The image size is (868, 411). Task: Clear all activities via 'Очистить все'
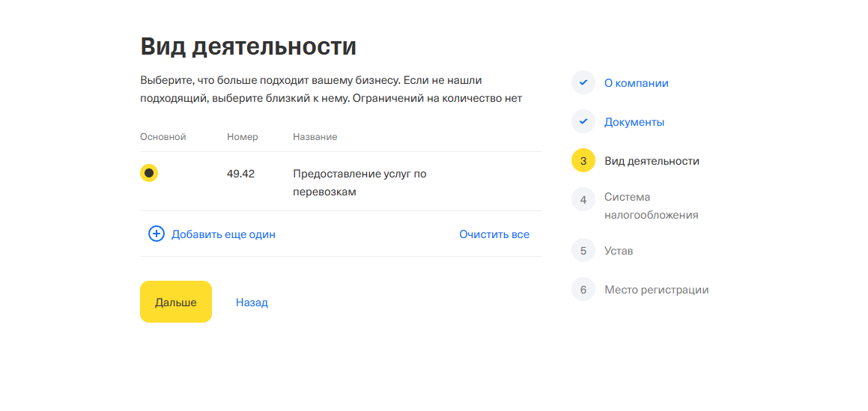[x=494, y=234]
